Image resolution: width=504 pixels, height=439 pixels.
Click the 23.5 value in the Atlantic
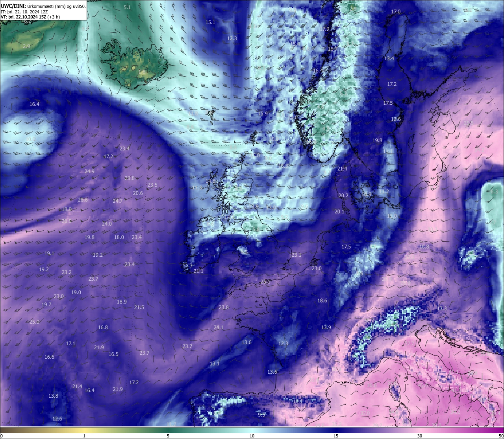point(152,185)
